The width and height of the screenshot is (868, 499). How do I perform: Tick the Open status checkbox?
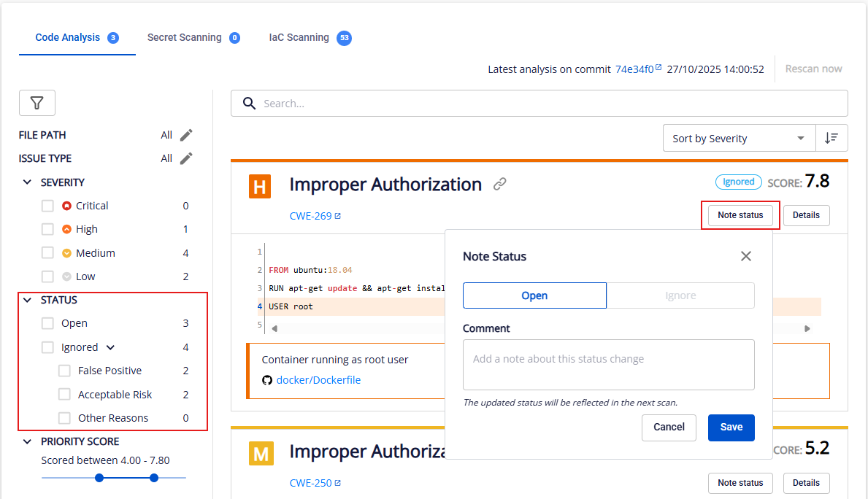pyautogui.click(x=47, y=323)
